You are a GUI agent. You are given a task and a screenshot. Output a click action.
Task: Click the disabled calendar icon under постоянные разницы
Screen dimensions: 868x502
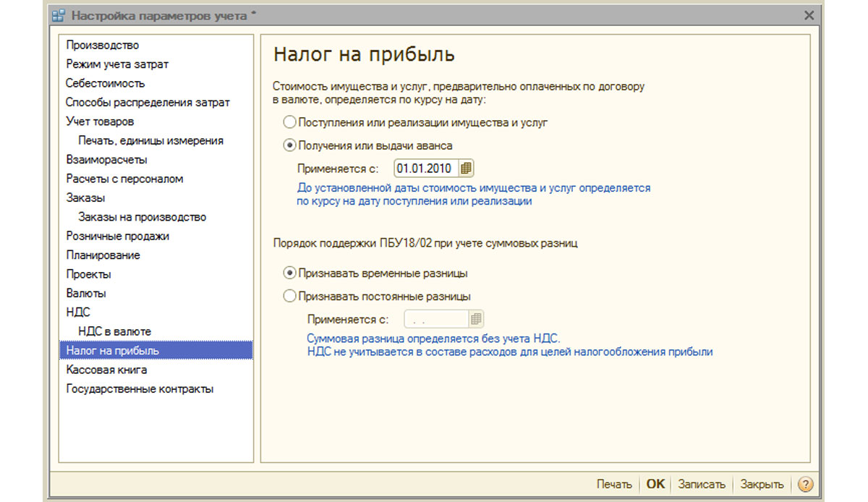pos(476,319)
